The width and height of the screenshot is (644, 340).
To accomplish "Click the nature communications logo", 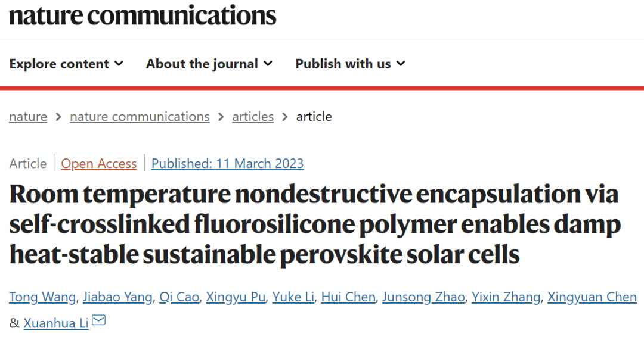I will pyautogui.click(x=143, y=15).
